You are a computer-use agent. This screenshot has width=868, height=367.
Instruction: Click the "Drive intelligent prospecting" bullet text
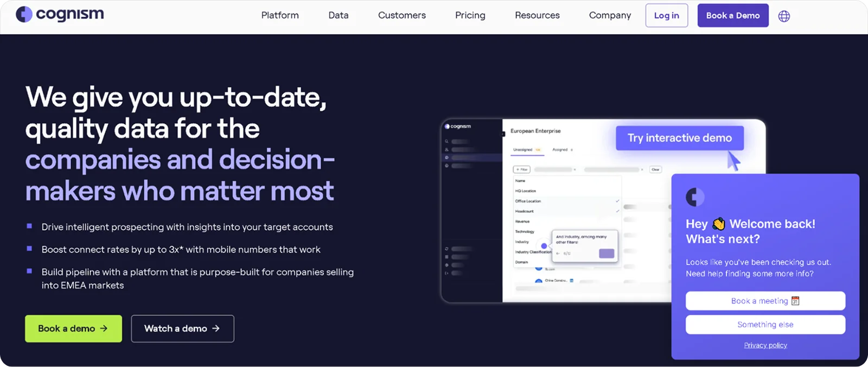coord(187,227)
